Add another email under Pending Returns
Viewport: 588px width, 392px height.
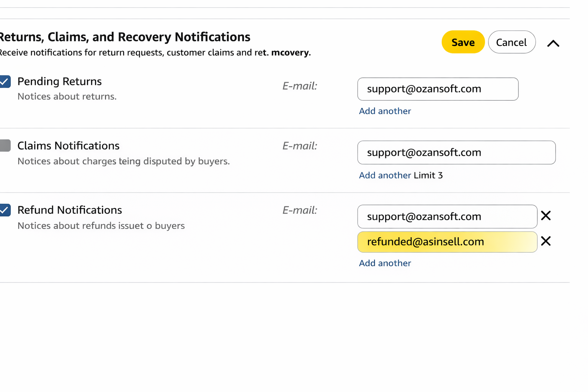pos(385,111)
